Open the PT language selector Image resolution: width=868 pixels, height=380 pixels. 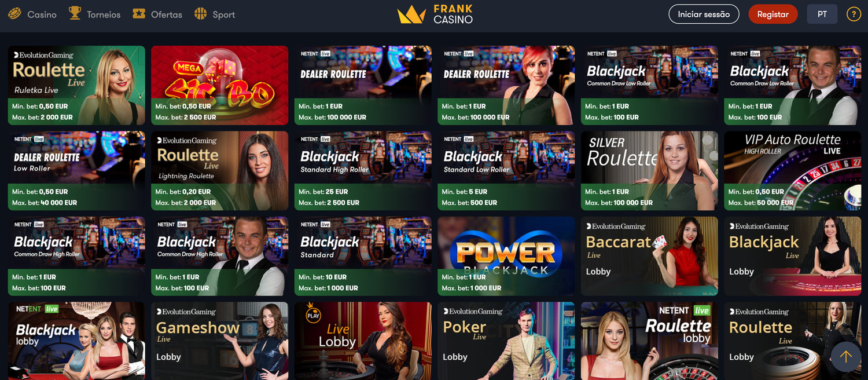(x=822, y=14)
